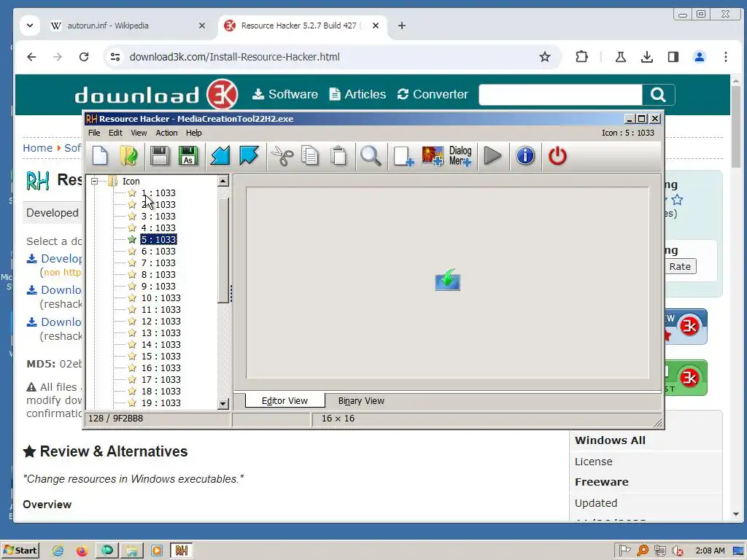Click the download3k search magnifier button

tap(658, 95)
